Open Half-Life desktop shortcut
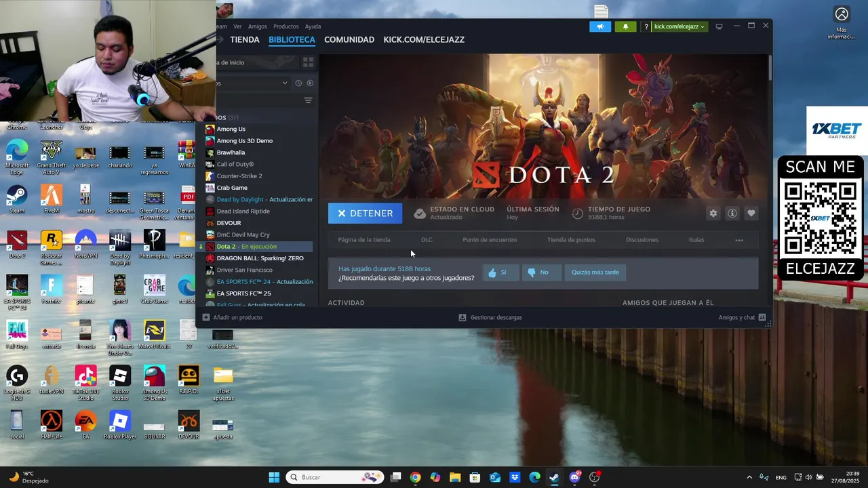The width and height of the screenshot is (868, 488). [x=51, y=425]
